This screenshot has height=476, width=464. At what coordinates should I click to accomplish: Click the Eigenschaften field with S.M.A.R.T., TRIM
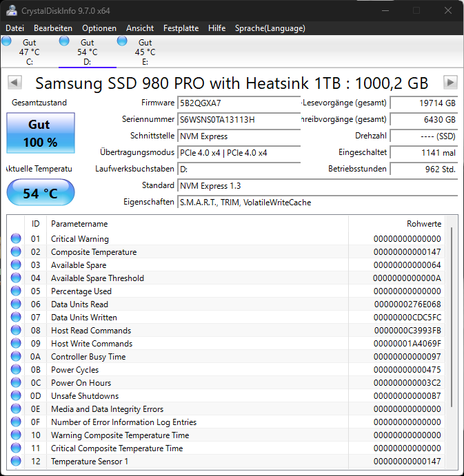pos(318,202)
